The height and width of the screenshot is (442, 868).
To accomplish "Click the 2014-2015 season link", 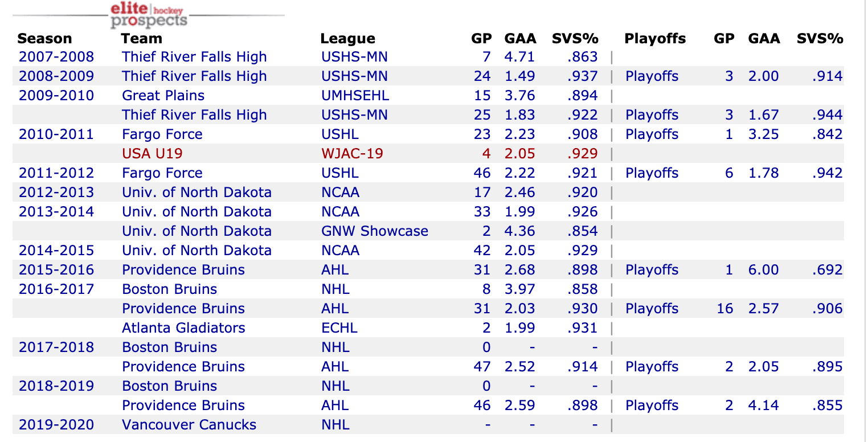I will (x=56, y=251).
